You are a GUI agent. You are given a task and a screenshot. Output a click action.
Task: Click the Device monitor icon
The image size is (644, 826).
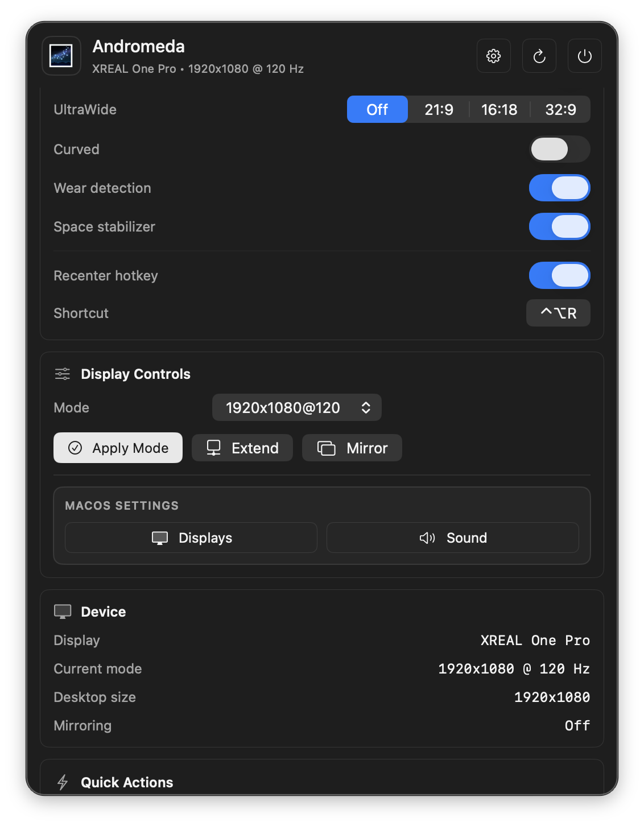(63, 612)
